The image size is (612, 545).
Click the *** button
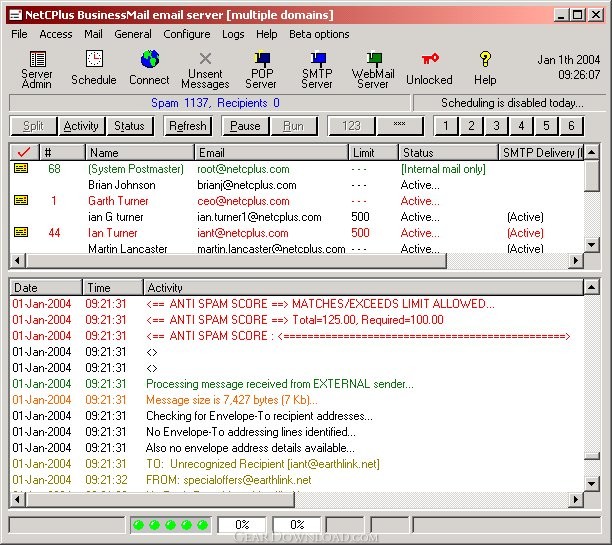click(399, 126)
